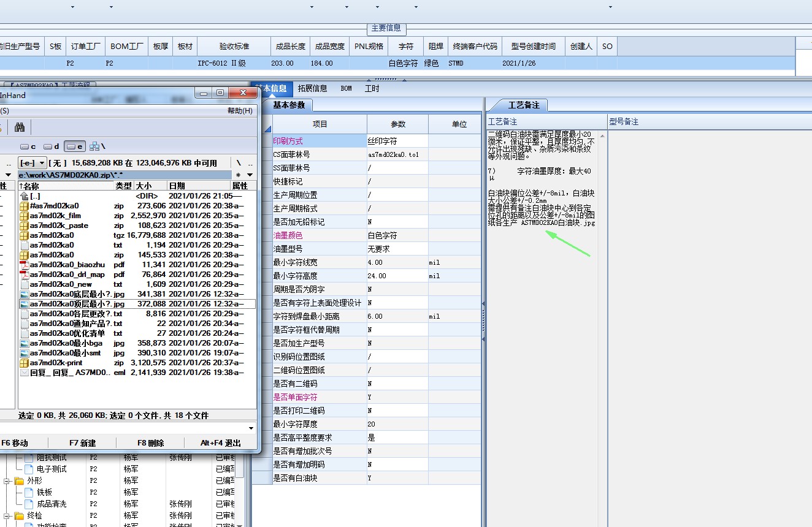Collapse the 外形 tree node
This screenshot has height=527, width=812.
tap(7, 481)
